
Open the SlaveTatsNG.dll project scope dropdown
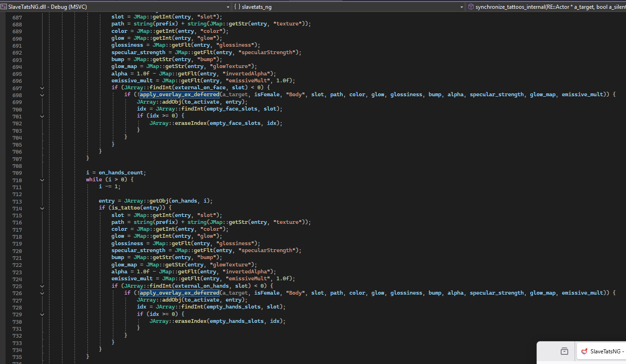click(x=116, y=7)
